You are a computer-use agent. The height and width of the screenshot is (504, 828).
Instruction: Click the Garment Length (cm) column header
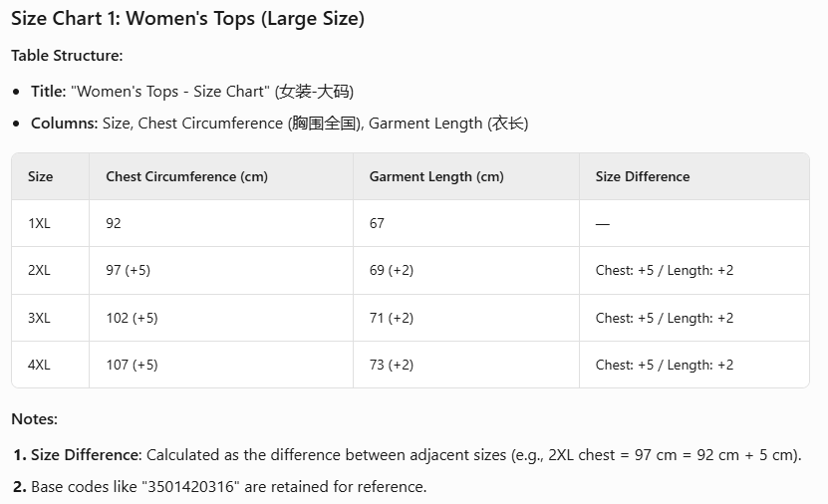point(436,176)
